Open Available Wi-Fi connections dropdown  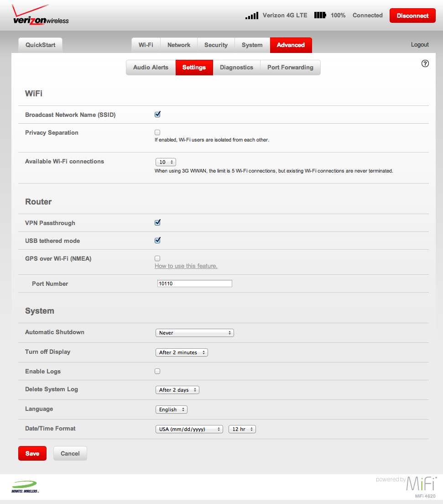(x=166, y=162)
